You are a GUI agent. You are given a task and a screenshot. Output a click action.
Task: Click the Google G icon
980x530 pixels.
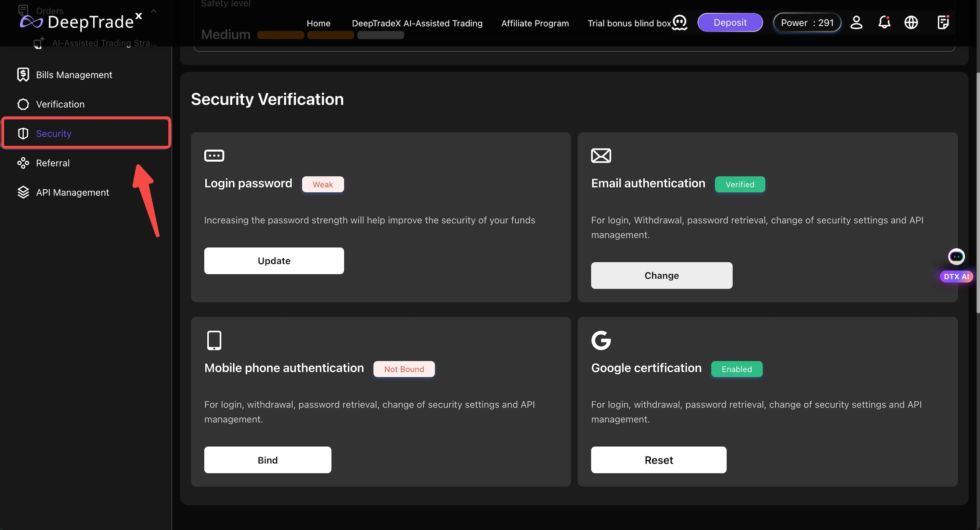[x=601, y=340]
